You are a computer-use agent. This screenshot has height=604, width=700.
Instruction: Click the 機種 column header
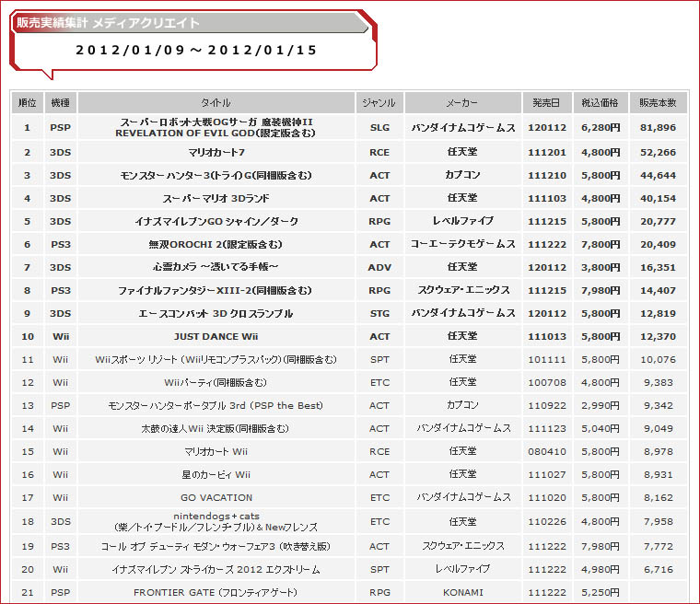coord(60,103)
